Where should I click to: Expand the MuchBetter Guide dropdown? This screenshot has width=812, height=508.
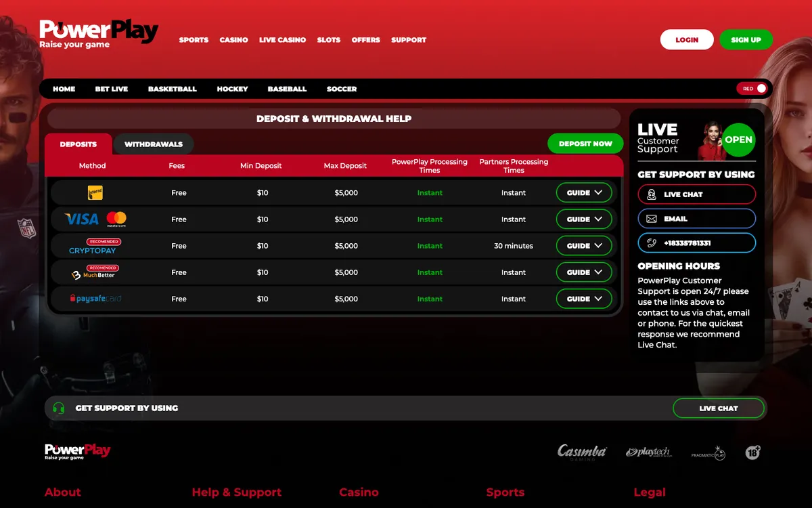584,272
